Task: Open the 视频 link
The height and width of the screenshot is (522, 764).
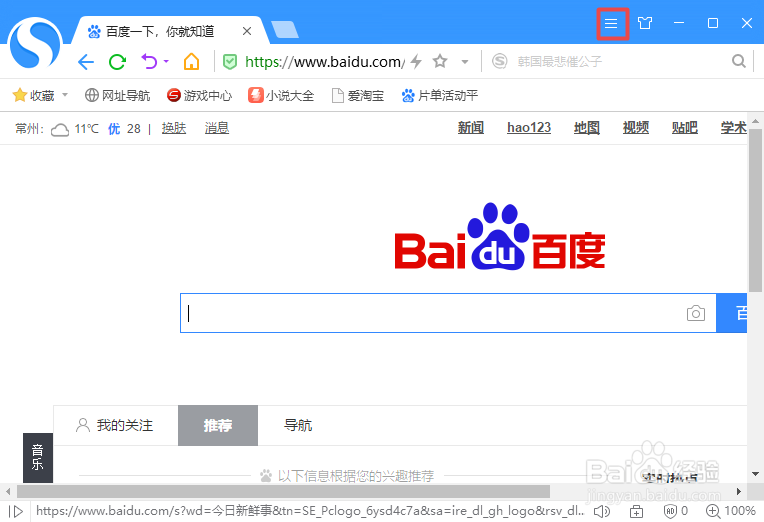Action: pyautogui.click(x=636, y=128)
